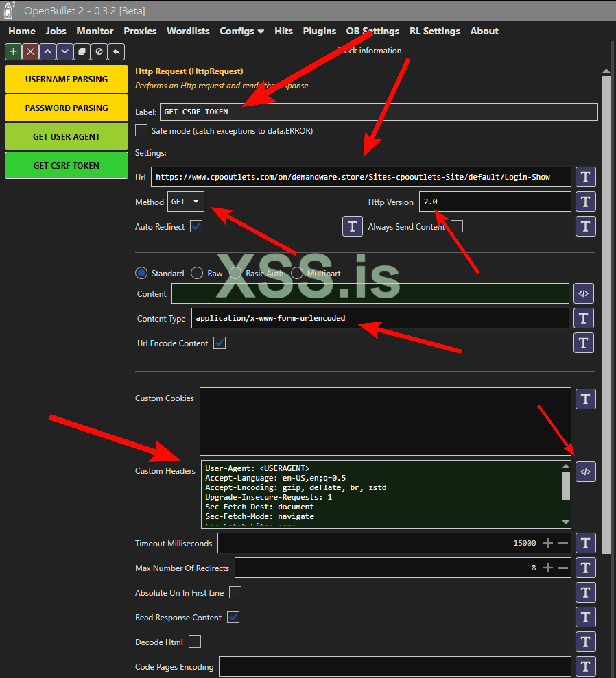Toggle T mode icon for Absolute Uri In First Line
Screen dimensions: 616x678
585,592
